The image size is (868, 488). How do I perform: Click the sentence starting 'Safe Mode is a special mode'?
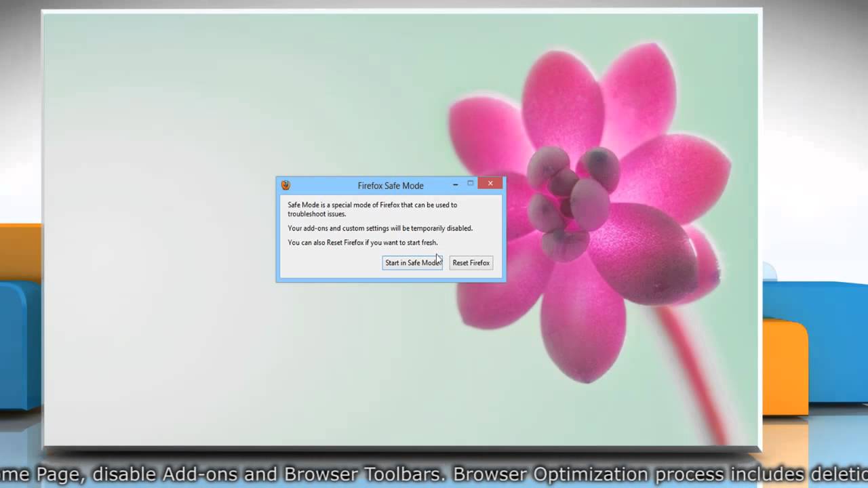click(372, 209)
